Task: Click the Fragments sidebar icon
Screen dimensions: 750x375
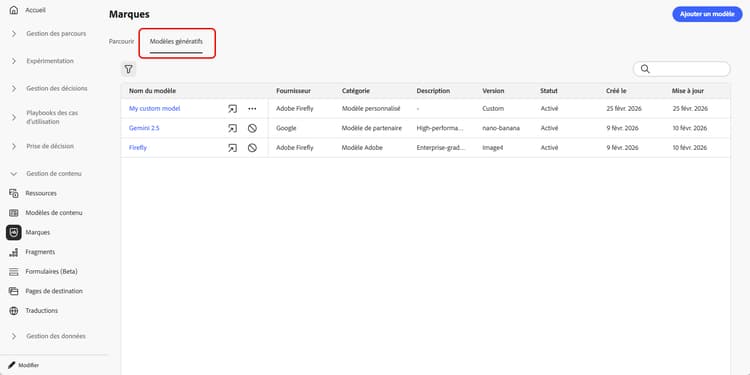Action: (14, 252)
